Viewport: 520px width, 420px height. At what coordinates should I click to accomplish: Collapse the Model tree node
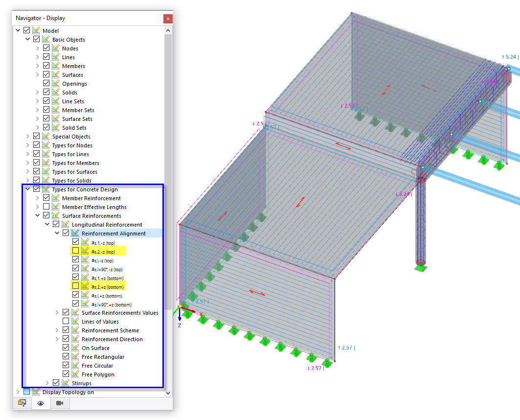tap(18, 30)
